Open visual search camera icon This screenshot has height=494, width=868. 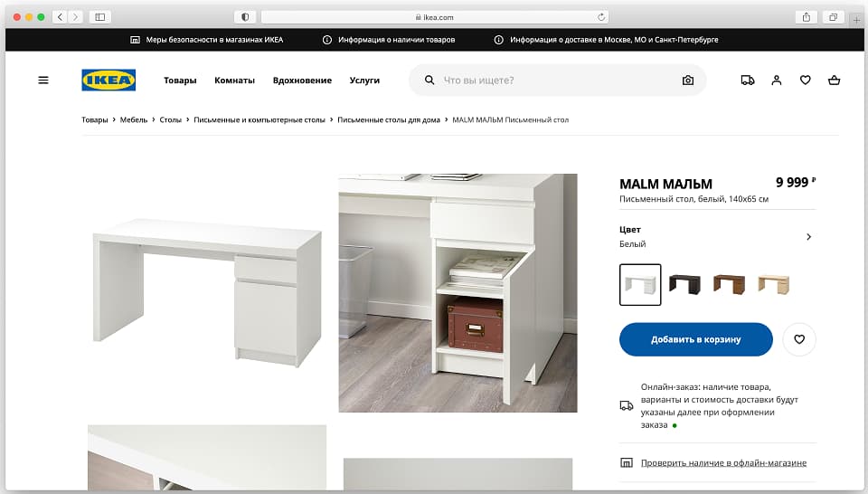[x=687, y=81]
